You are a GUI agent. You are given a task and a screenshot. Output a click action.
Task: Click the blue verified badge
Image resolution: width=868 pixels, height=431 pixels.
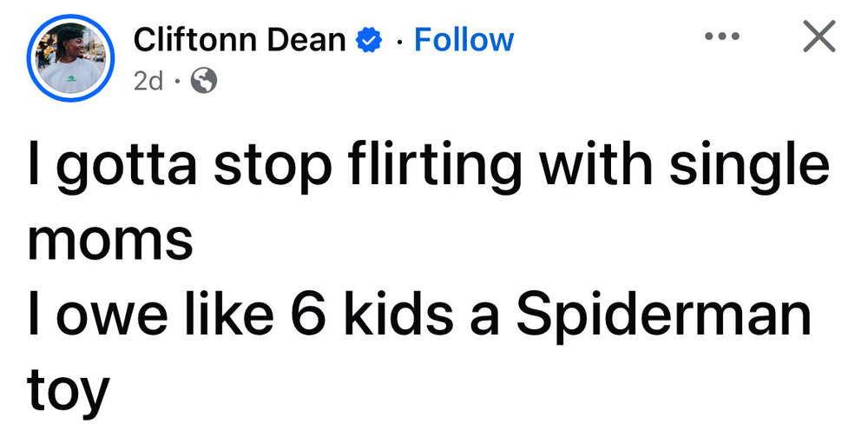tap(371, 40)
